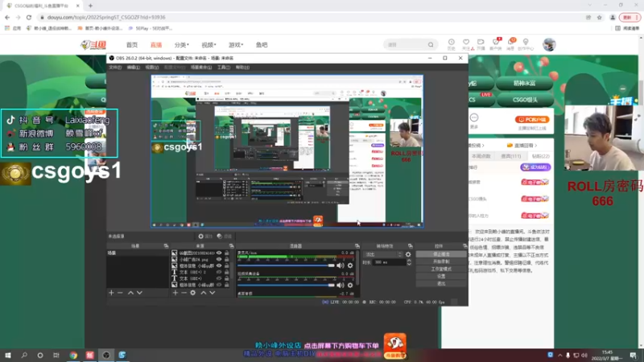This screenshot has height=362, width=644.
Task: Toggle visibility of 小峰广告24.png source
Action: (x=219, y=259)
